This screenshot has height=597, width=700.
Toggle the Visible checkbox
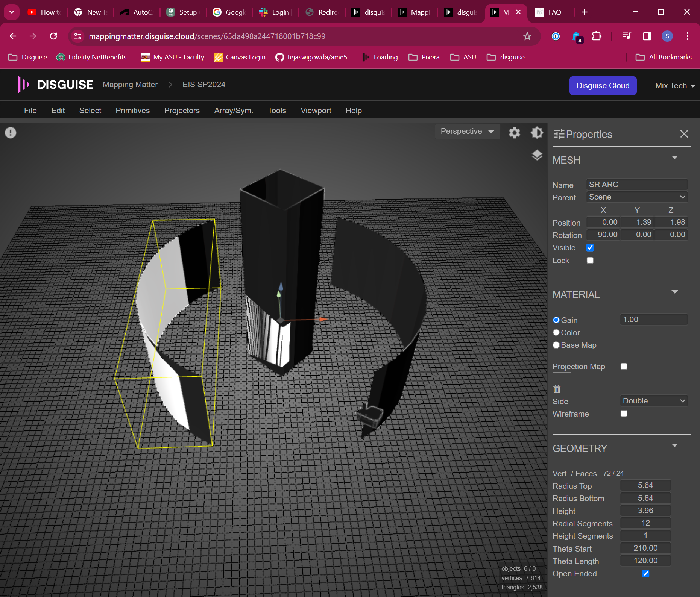tap(590, 248)
